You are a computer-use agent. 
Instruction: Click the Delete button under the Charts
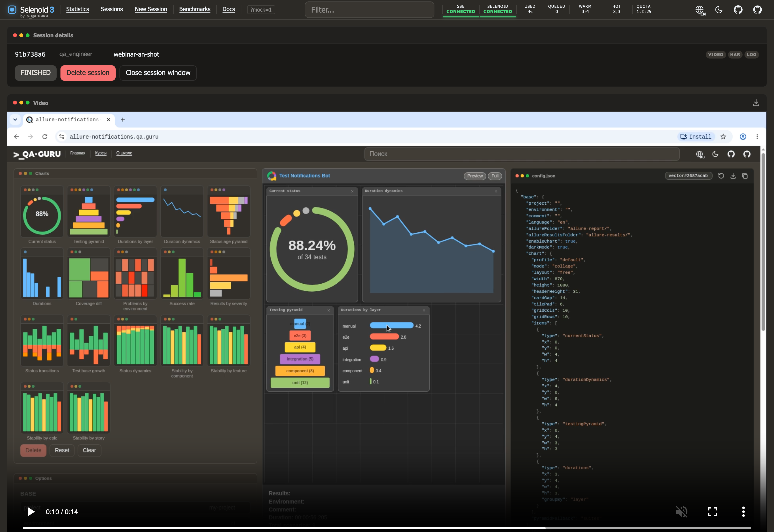(33, 450)
